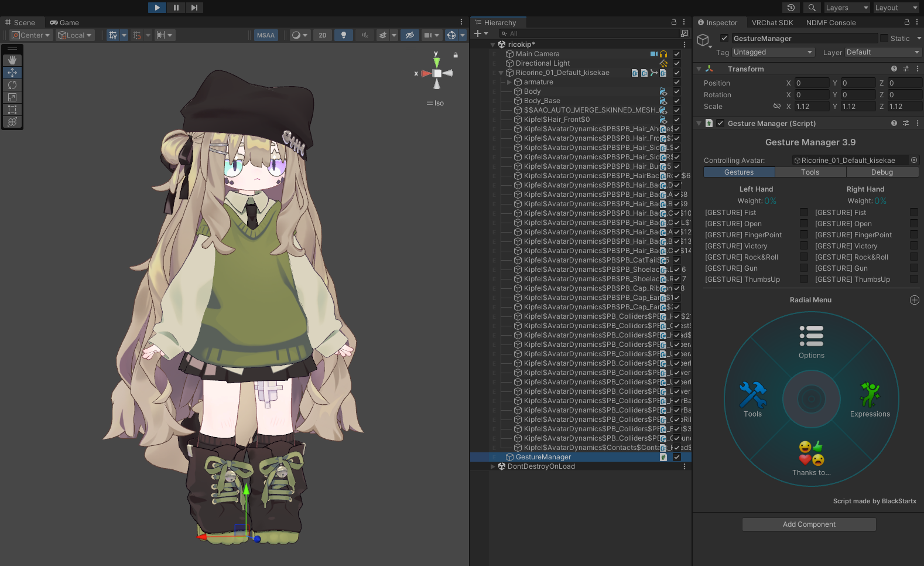Collapse Ricorine_01_Default_kisekae object
Screen dimensions: 924x566
pyautogui.click(x=501, y=73)
